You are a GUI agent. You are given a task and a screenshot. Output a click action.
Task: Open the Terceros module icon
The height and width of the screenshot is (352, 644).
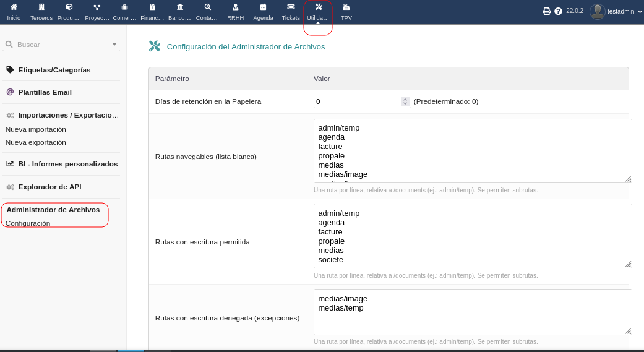[41, 7]
